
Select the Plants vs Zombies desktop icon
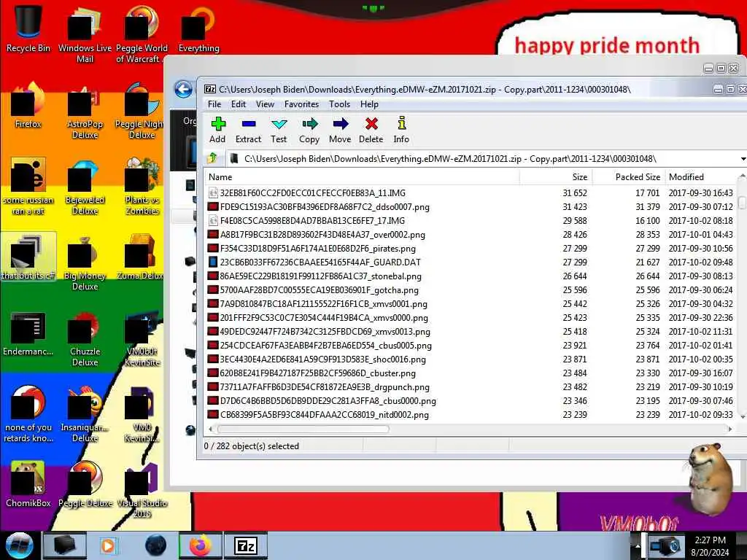pos(142,187)
